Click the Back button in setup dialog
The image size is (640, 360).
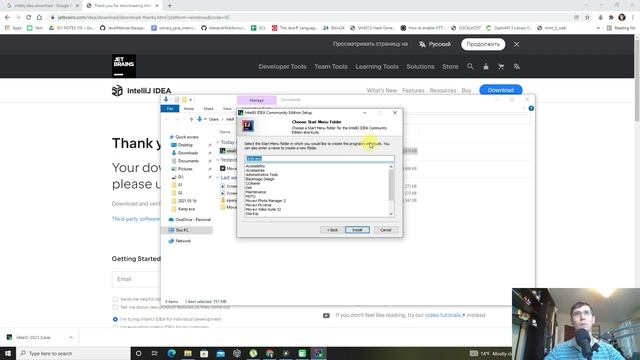pos(332,230)
